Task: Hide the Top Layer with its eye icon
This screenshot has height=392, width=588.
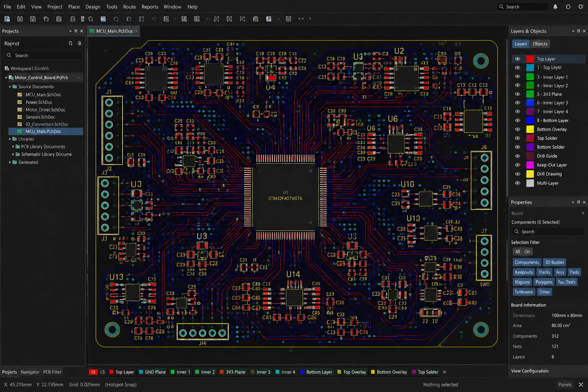Action: point(518,59)
